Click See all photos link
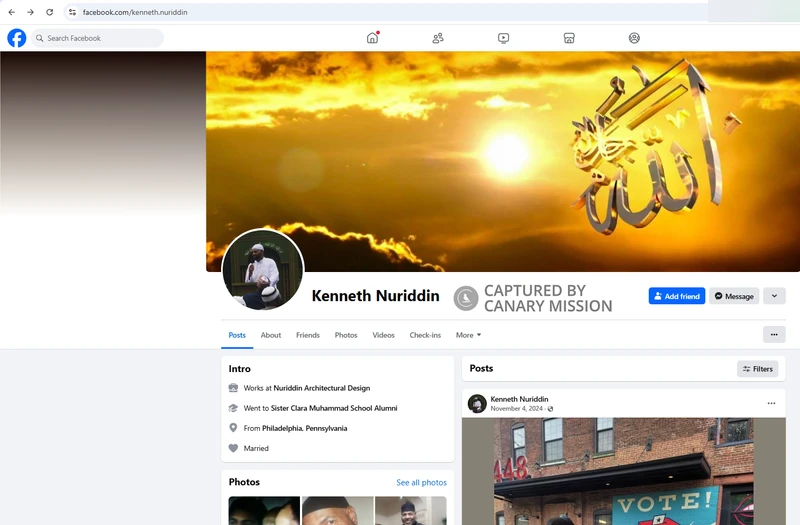 (x=421, y=483)
